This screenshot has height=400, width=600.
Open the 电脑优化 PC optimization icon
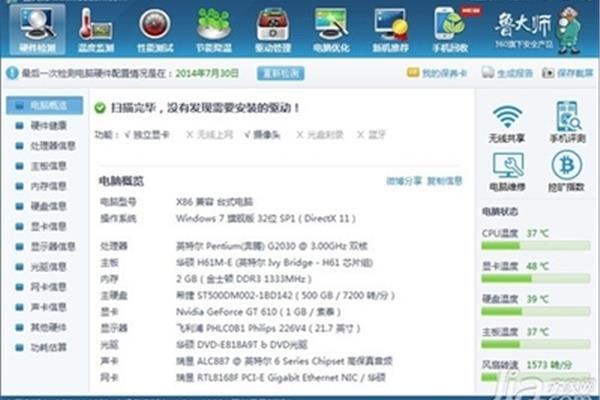tap(331, 29)
